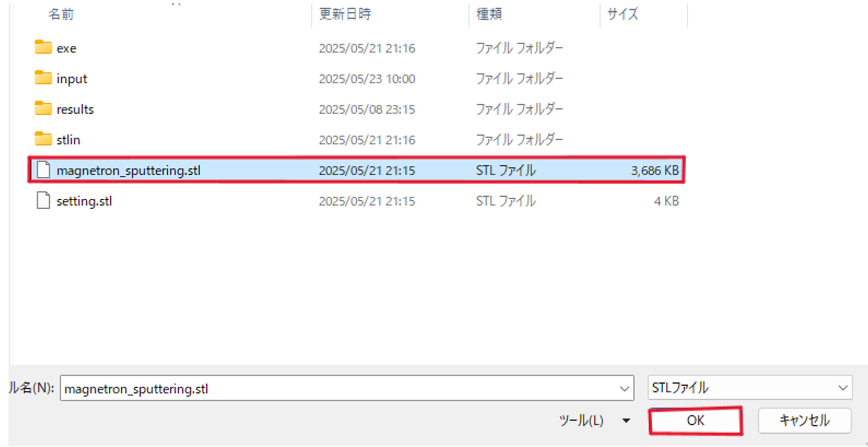
Task: Select the exe folder icon
Action: [43, 47]
